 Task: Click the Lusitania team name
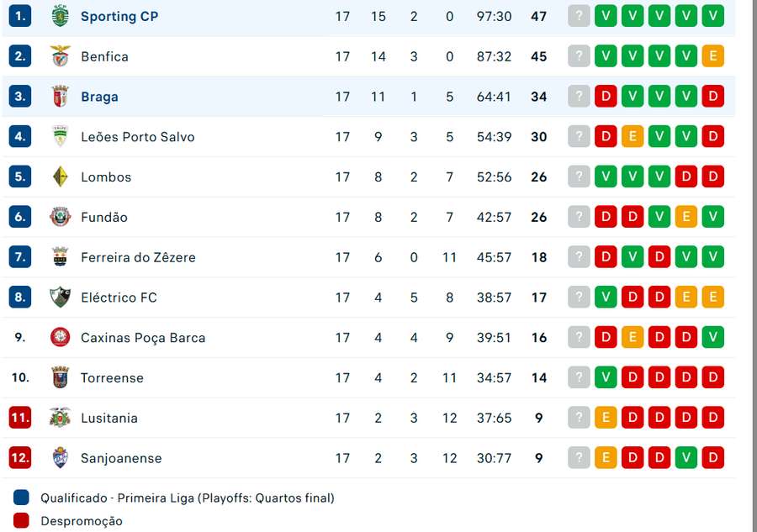tap(109, 418)
